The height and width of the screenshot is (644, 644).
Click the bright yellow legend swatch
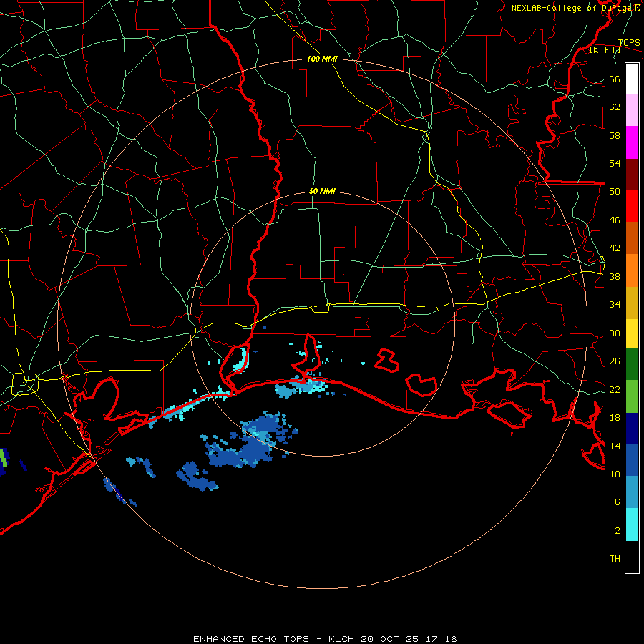632,333
